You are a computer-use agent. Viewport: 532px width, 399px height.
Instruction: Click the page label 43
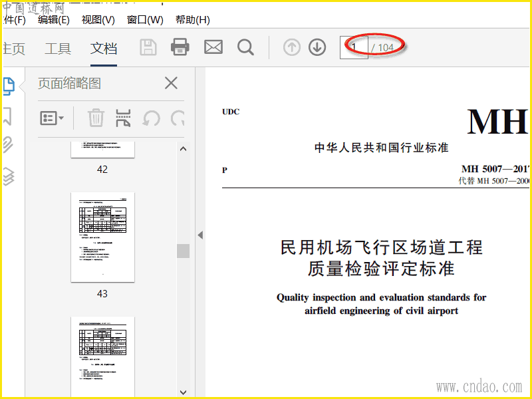[x=102, y=293]
